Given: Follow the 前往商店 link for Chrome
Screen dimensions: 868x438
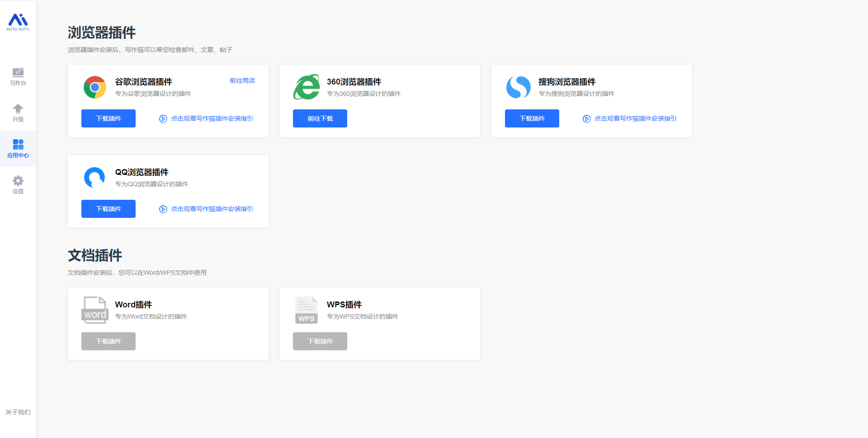Looking at the screenshot, I should [242, 81].
